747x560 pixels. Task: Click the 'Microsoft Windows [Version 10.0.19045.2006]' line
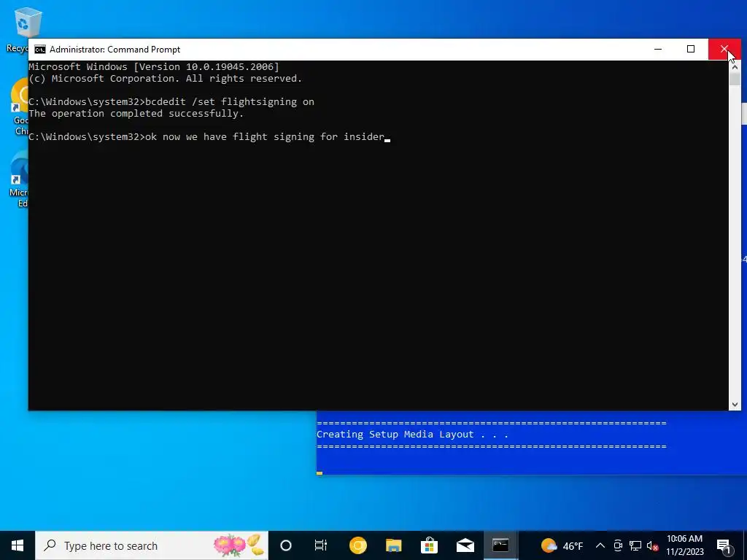tap(154, 66)
